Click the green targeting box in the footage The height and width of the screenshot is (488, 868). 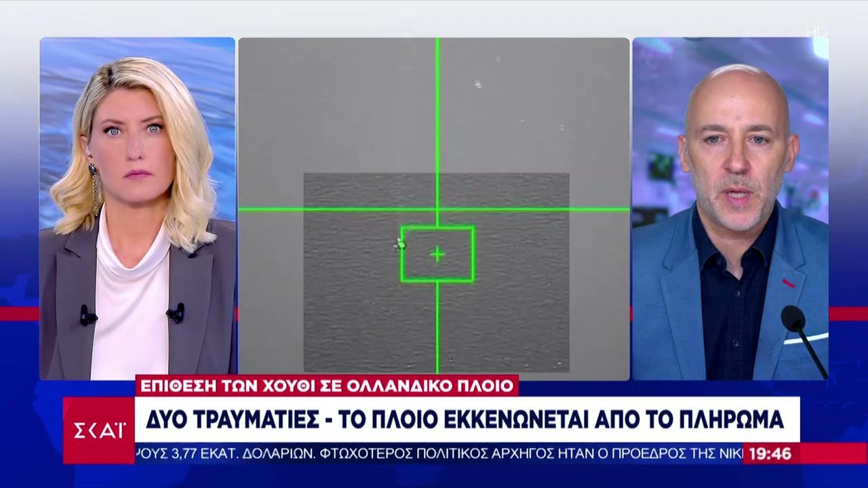click(437, 253)
